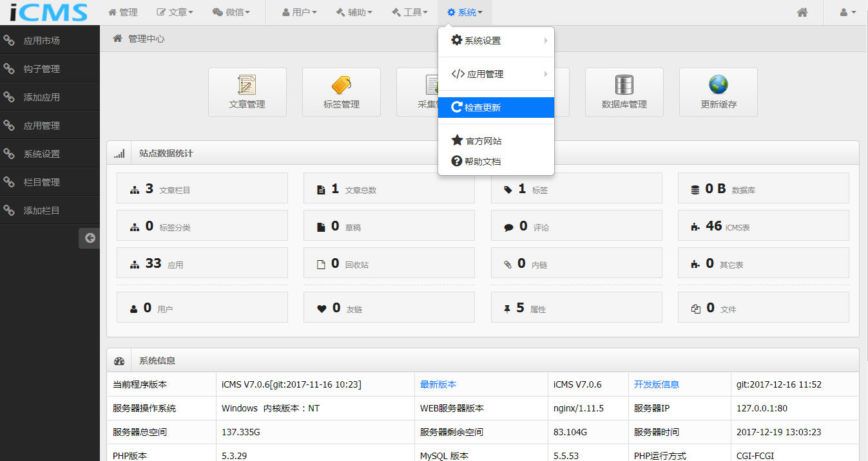The height and width of the screenshot is (461, 868).
Task: Click the 更新缓存 globe icon
Action: (x=718, y=85)
